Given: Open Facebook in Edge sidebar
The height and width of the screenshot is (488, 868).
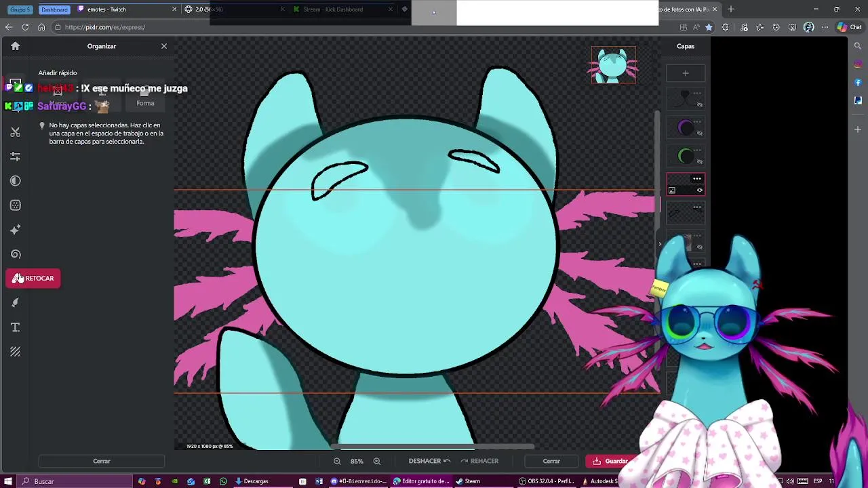Looking at the screenshot, I should click(858, 83).
